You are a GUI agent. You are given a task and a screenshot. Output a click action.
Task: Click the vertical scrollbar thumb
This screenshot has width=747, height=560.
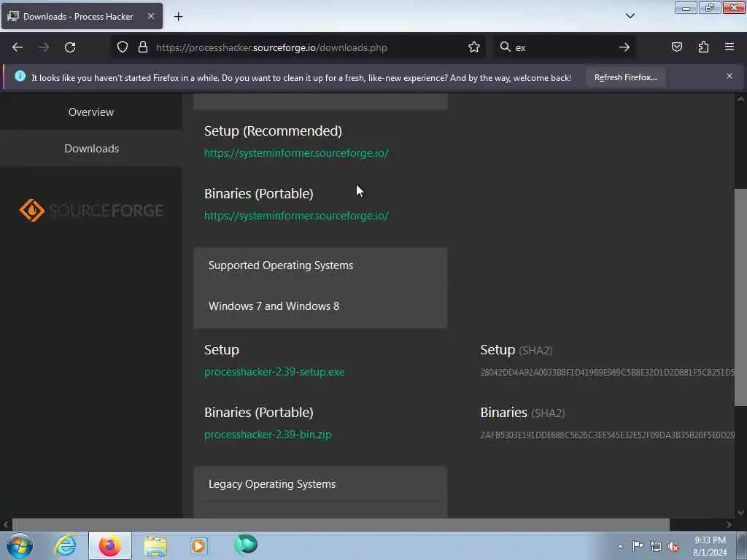pos(740,297)
